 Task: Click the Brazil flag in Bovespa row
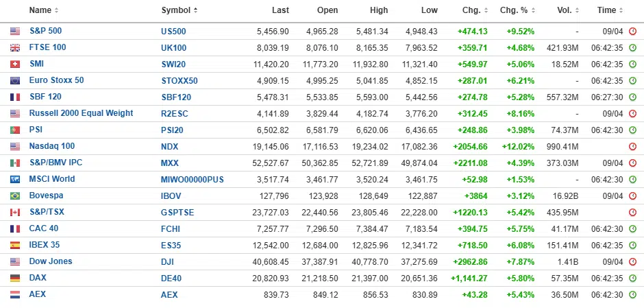[15, 196]
